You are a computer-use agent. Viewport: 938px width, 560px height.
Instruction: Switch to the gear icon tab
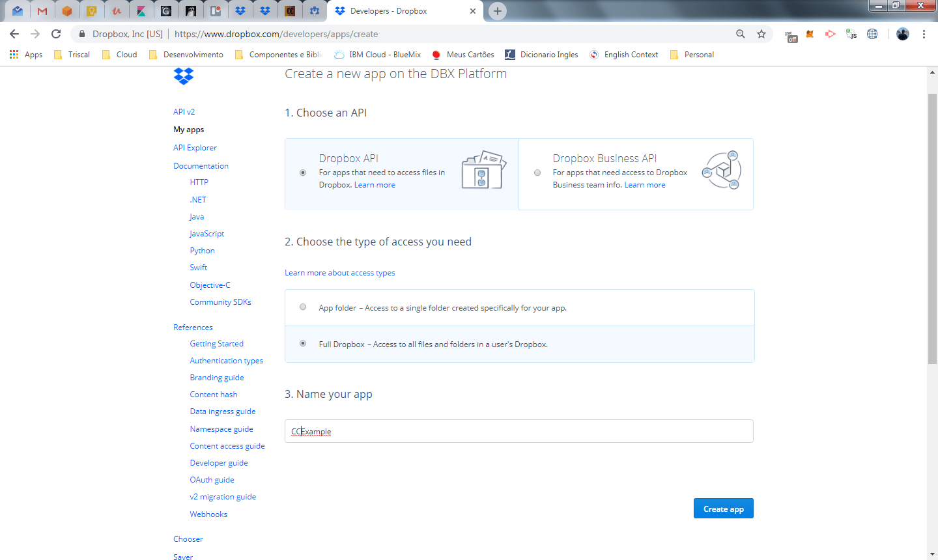click(x=315, y=11)
